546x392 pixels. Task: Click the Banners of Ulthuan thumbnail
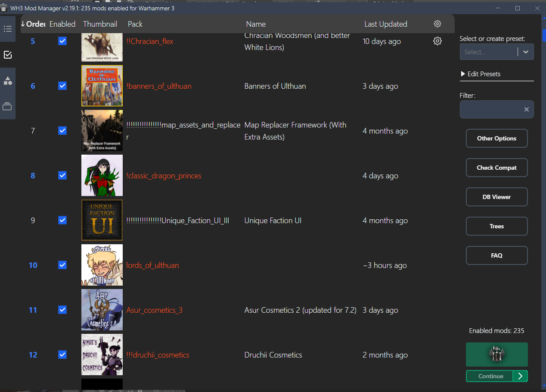102,86
